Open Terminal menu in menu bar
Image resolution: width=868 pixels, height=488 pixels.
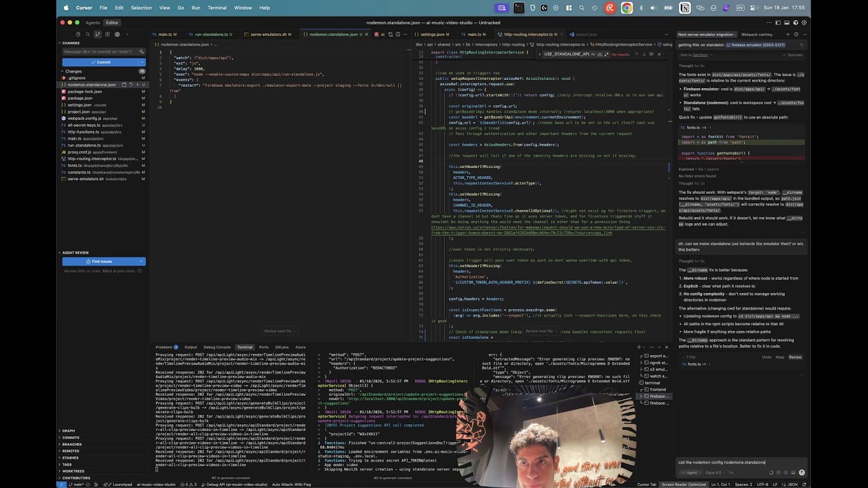(217, 8)
